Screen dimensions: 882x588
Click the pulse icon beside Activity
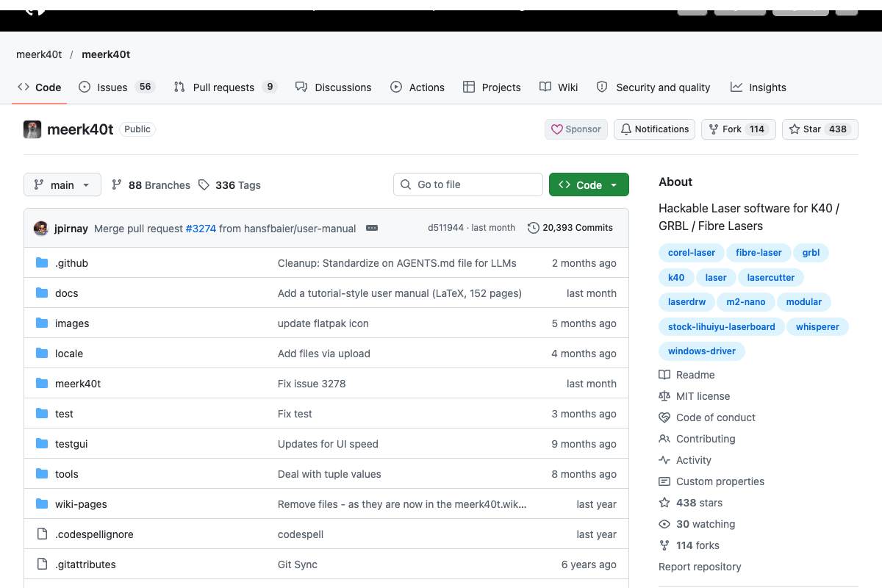664,460
